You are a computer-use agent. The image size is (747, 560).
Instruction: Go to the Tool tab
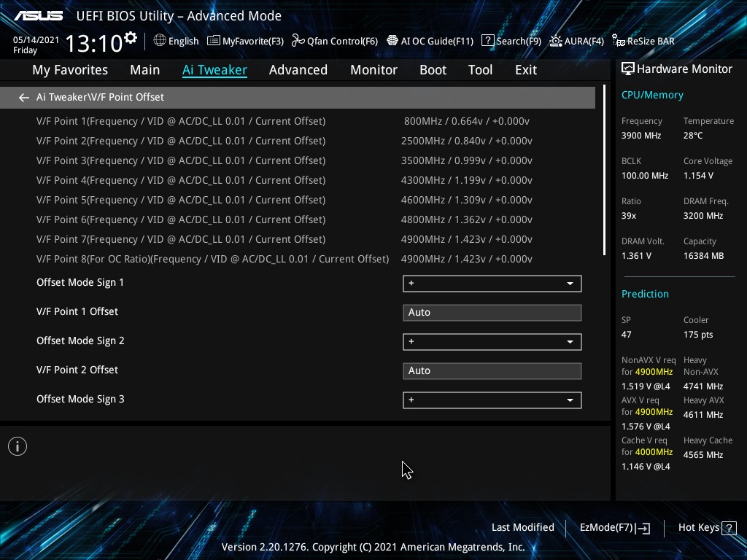click(480, 70)
